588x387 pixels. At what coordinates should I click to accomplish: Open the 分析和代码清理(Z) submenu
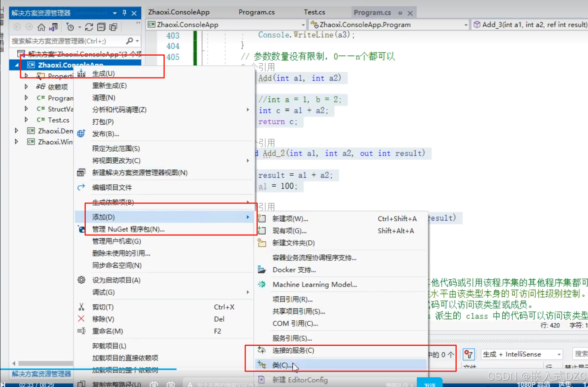click(164, 110)
